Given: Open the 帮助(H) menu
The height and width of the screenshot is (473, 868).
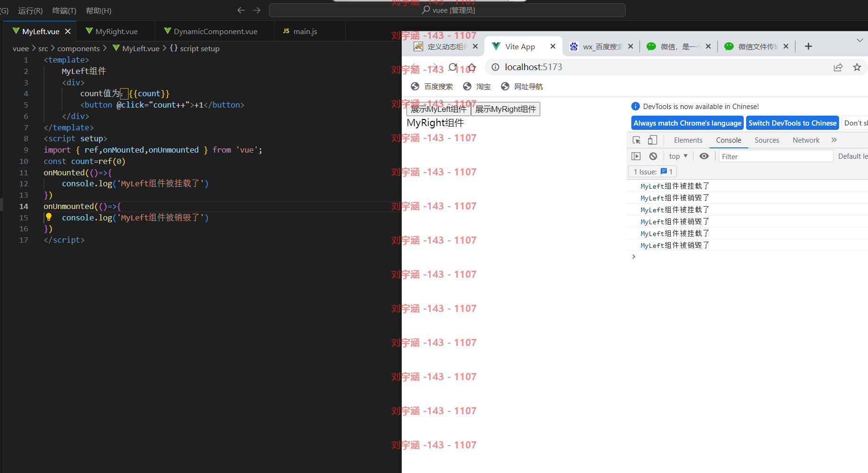Looking at the screenshot, I should pyautogui.click(x=99, y=10).
